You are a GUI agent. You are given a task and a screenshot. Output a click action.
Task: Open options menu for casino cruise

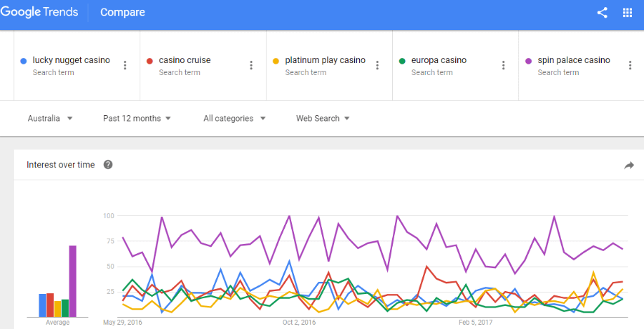251,65
